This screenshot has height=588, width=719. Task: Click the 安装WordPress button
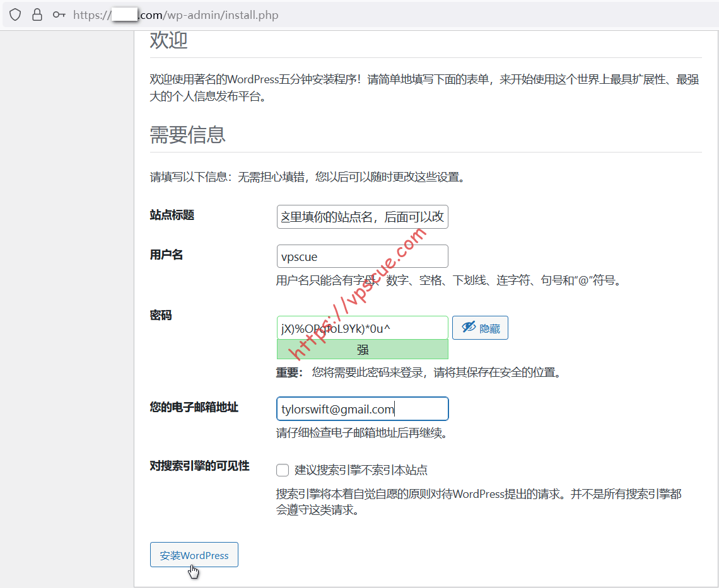point(194,555)
